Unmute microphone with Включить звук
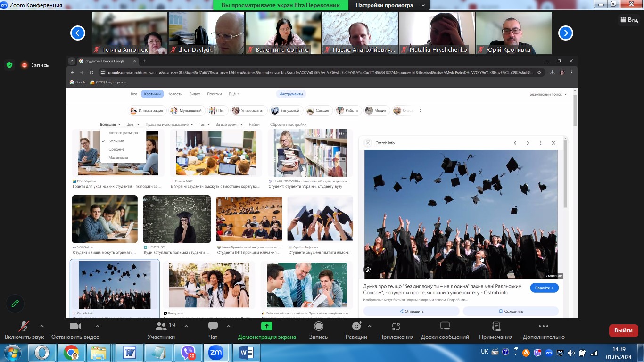This screenshot has height=362, width=644. [24, 330]
